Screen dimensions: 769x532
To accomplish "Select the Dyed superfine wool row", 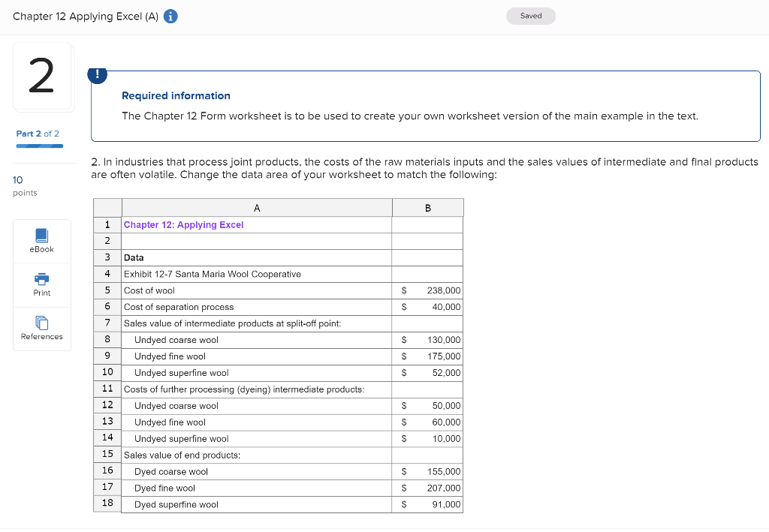I will click(x=174, y=504).
